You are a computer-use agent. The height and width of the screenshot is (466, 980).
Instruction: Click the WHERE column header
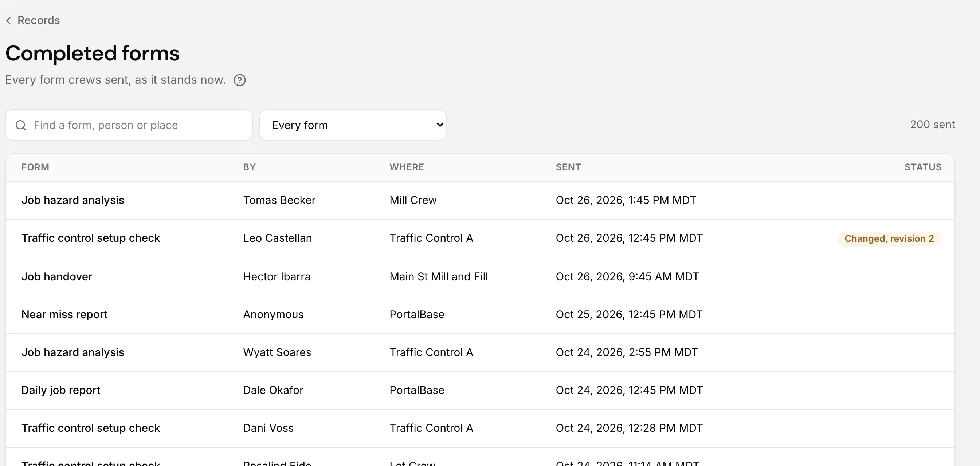[407, 167]
